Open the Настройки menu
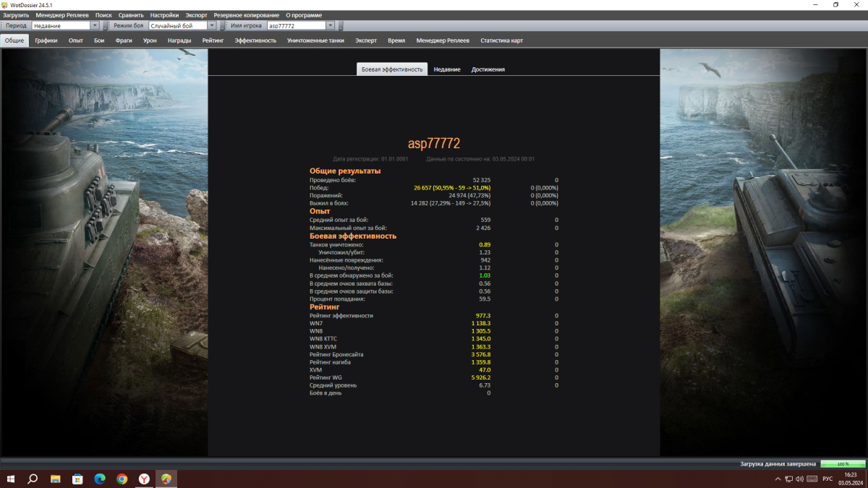 tap(164, 15)
